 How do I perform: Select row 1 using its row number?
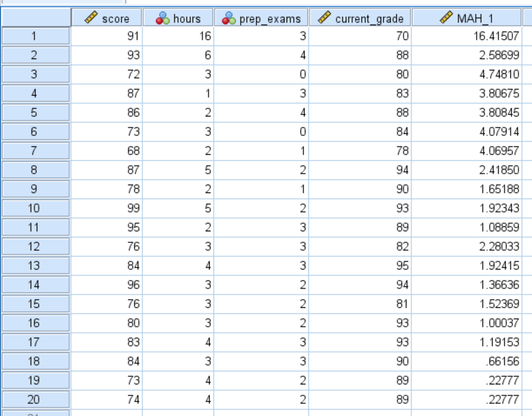tap(35, 35)
